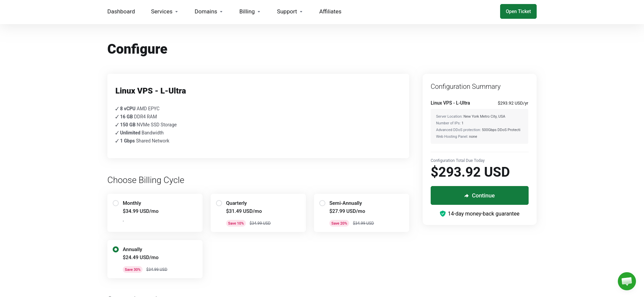Expand the Services dropdown menu
This screenshot has width=644, height=297.
(x=164, y=11)
